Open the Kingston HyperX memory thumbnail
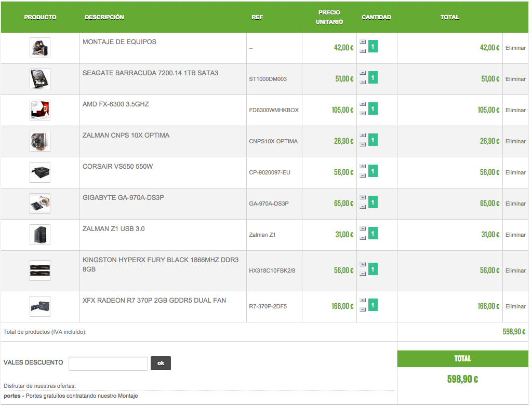Image resolution: width=532 pixels, height=406 pixels. [x=40, y=270]
